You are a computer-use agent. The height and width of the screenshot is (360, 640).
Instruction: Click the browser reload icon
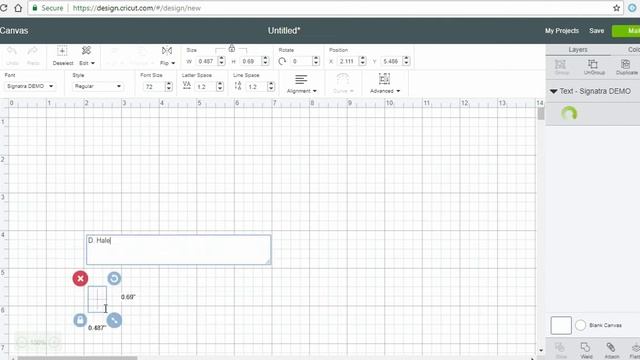[x=3, y=8]
